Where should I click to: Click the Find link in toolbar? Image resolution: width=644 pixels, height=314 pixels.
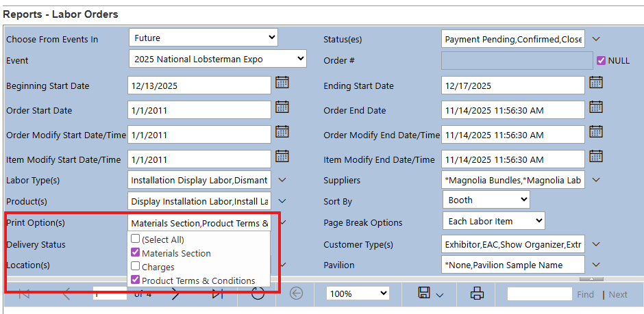tap(585, 295)
